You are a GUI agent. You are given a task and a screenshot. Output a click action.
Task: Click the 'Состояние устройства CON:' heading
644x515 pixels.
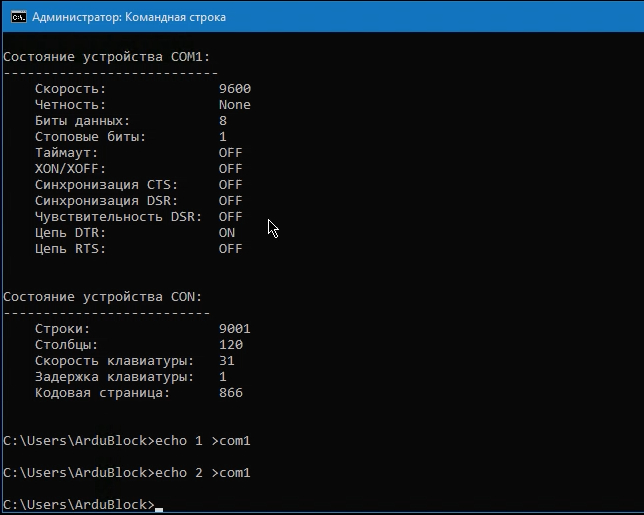pos(103,297)
